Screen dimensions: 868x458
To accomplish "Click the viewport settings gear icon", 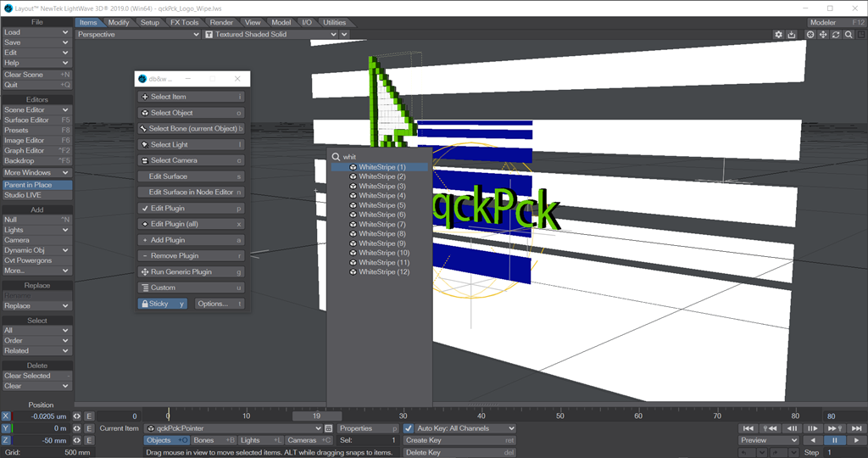I will pyautogui.click(x=778, y=34).
